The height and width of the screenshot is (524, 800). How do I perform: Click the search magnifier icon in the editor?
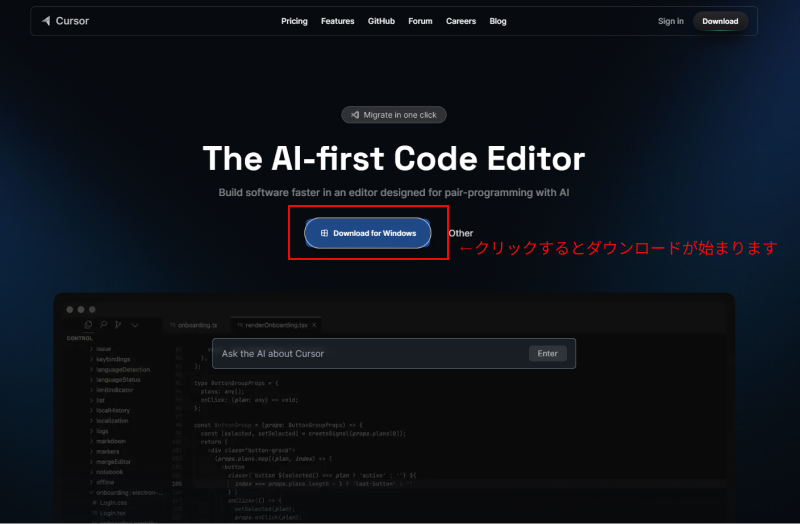click(103, 325)
